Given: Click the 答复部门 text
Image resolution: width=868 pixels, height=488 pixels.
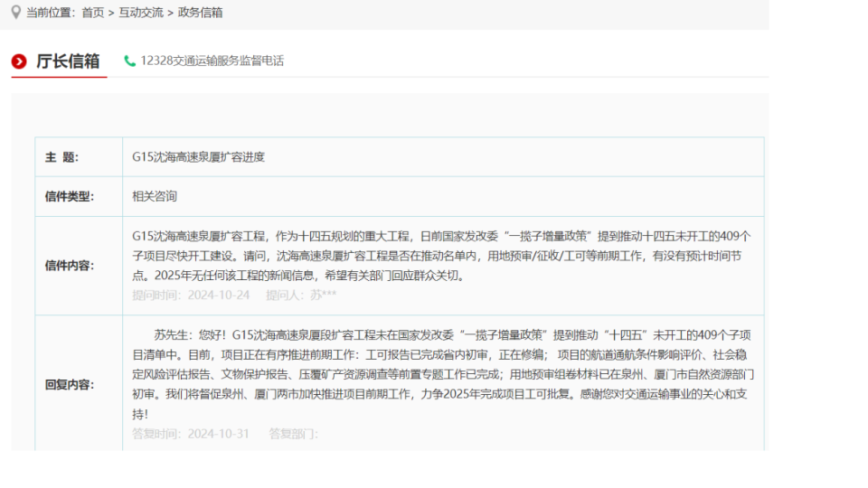Looking at the screenshot, I should pyautogui.click(x=293, y=434).
